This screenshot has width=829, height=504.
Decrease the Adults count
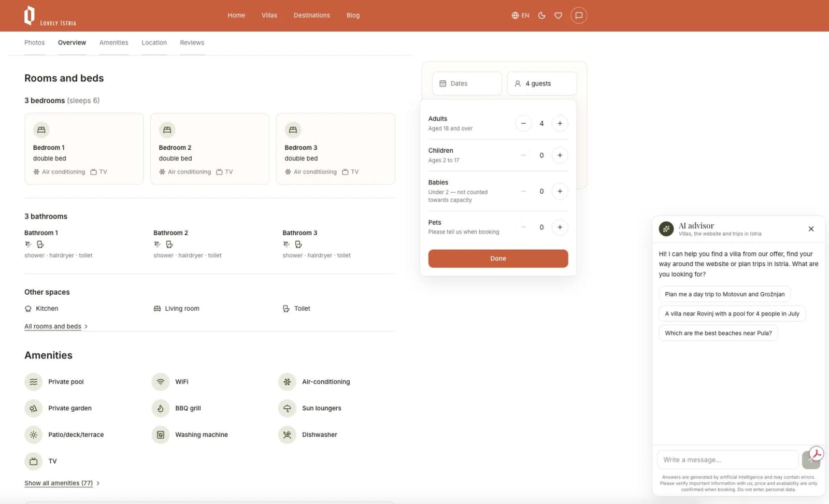tap(523, 123)
